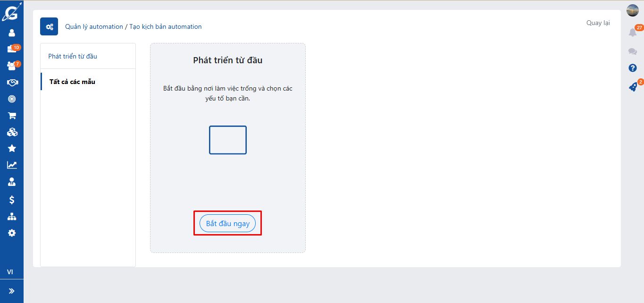Click the notification bell with badge 27

pos(633,33)
